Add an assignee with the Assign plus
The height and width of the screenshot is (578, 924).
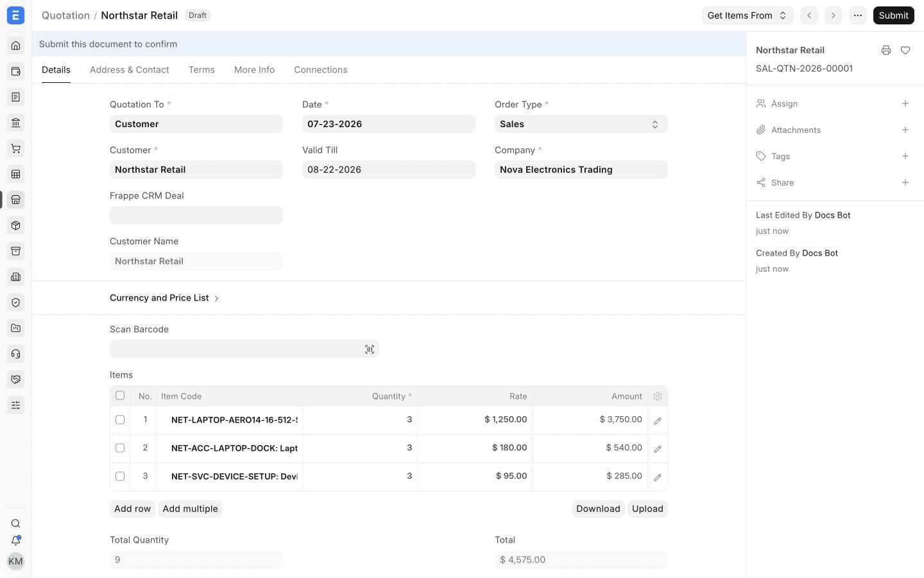coord(905,103)
